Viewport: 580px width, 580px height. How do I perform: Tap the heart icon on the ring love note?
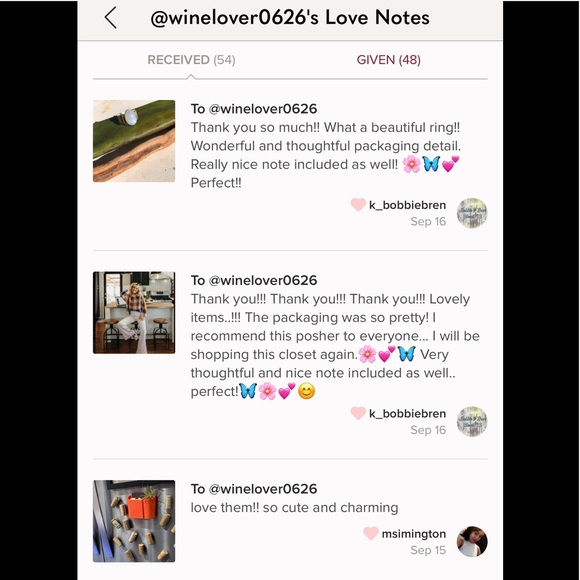(x=358, y=205)
